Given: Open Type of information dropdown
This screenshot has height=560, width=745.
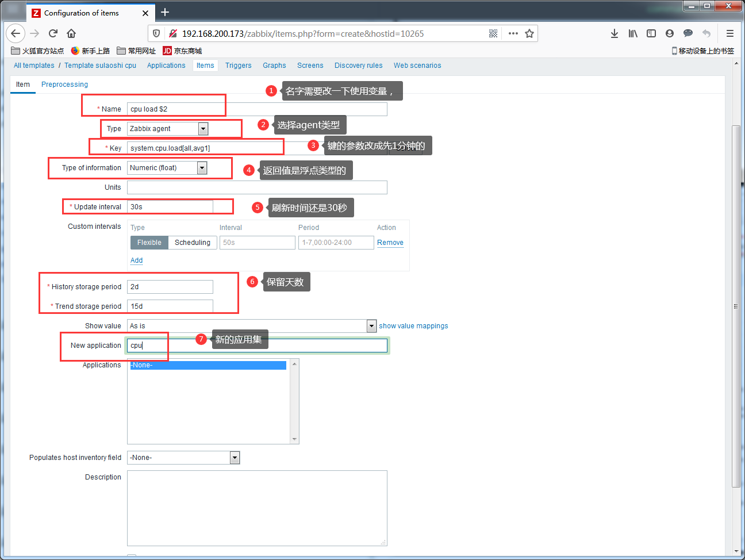Looking at the screenshot, I should 167,168.
